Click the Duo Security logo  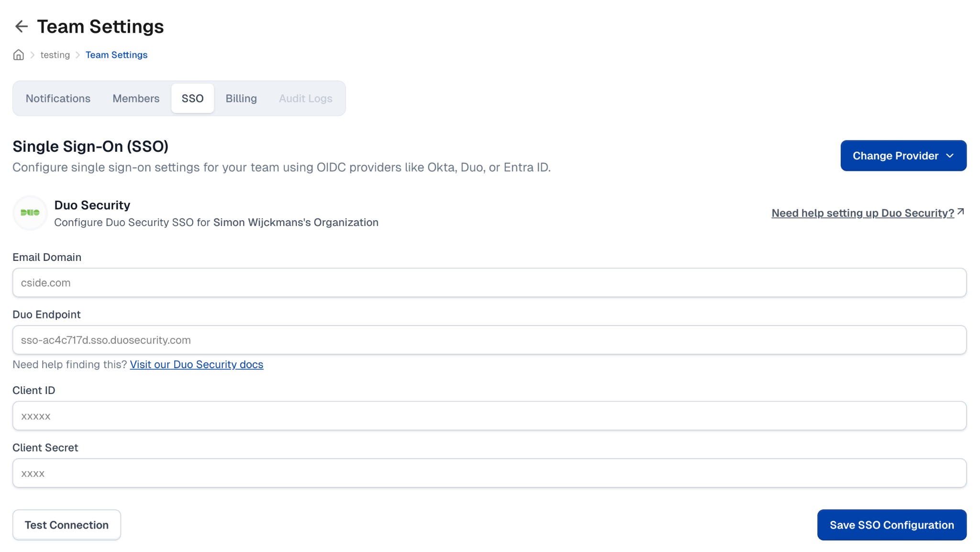click(30, 212)
